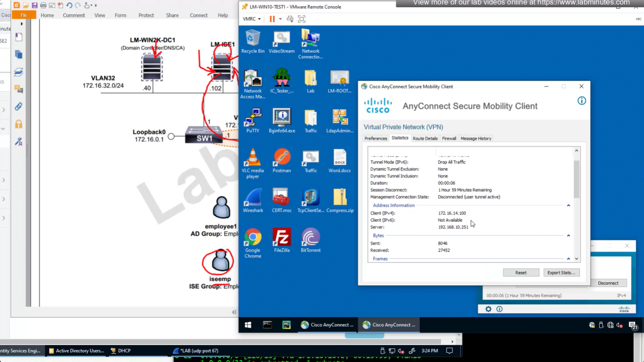Click the AnyConnect info icon
Screen dimensions: 644x362
click(x=581, y=101)
